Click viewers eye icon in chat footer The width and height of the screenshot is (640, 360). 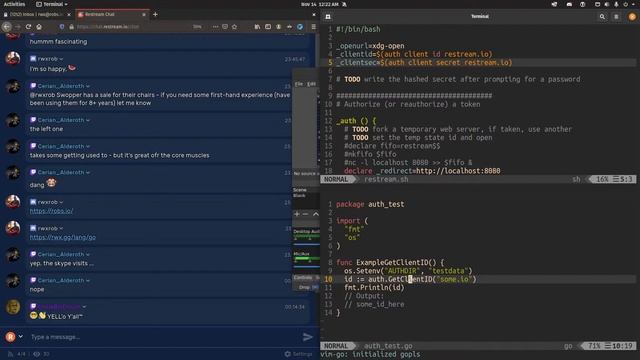pyautogui.click(x=36, y=354)
